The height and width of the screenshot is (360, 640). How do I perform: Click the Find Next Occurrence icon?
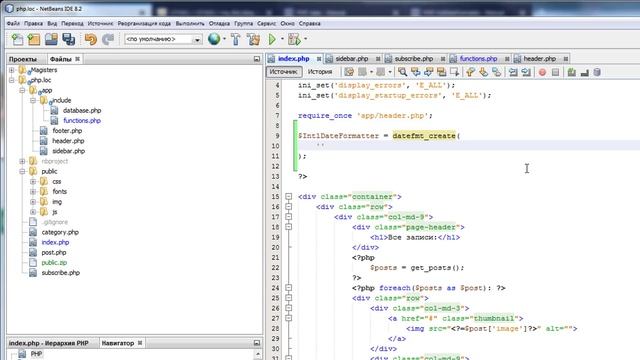tap(429, 72)
